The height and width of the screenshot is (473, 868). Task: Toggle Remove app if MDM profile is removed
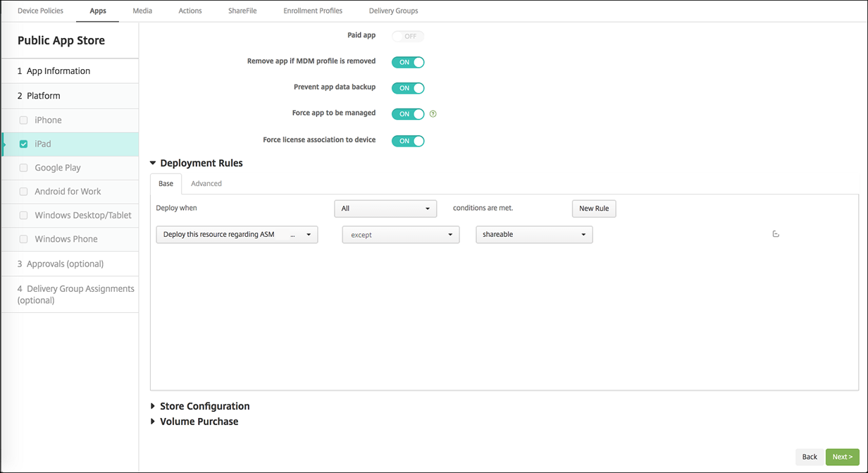[408, 62]
